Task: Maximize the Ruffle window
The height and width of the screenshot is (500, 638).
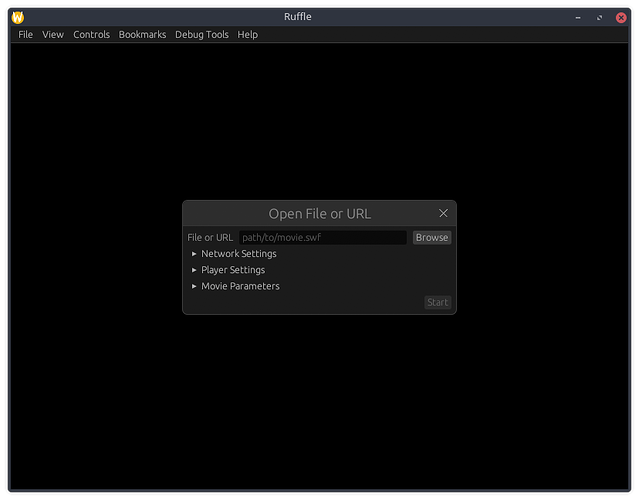Action: tap(599, 17)
